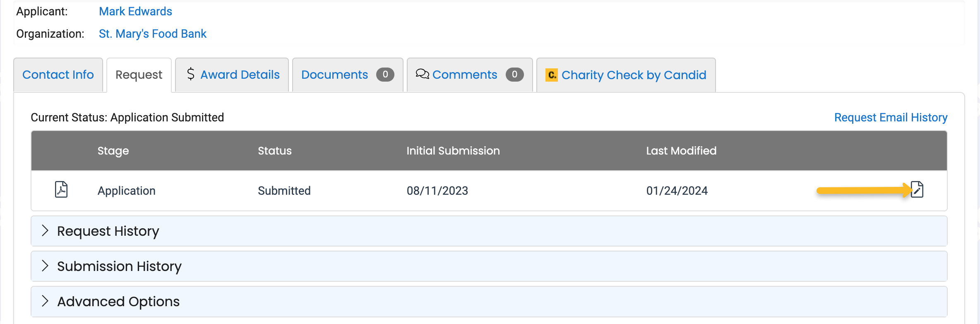Click the Comments speech bubble icon

tap(422, 74)
